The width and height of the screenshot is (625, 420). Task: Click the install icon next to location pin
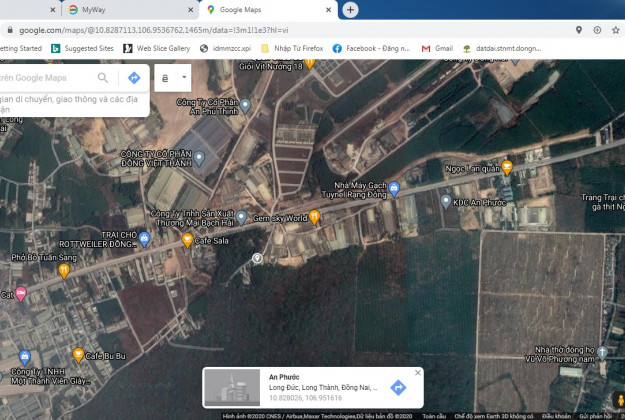click(597, 30)
